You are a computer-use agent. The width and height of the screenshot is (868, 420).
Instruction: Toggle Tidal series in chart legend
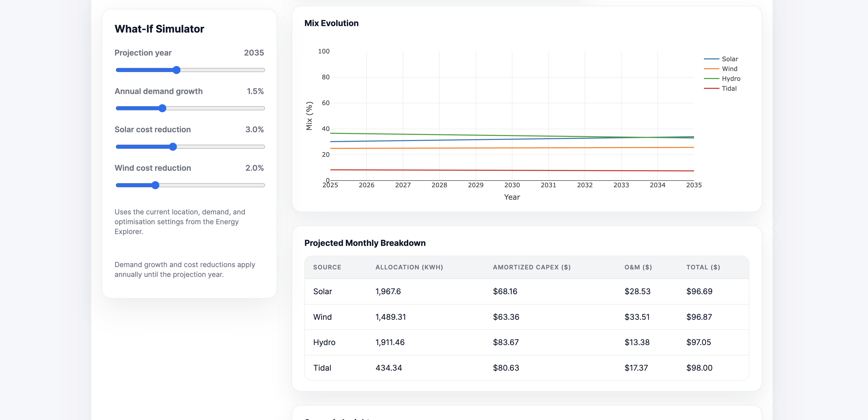point(729,88)
